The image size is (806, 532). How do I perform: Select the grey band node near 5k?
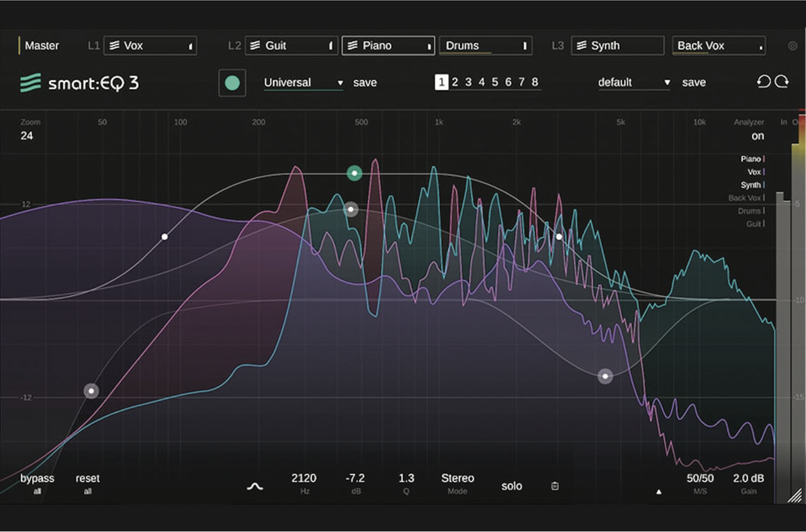606,376
